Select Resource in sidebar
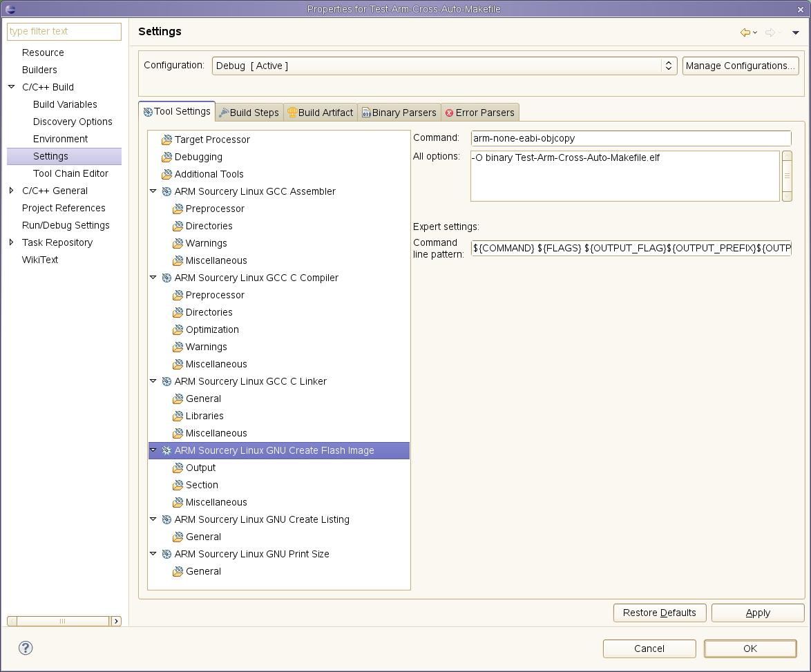 click(43, 52)
